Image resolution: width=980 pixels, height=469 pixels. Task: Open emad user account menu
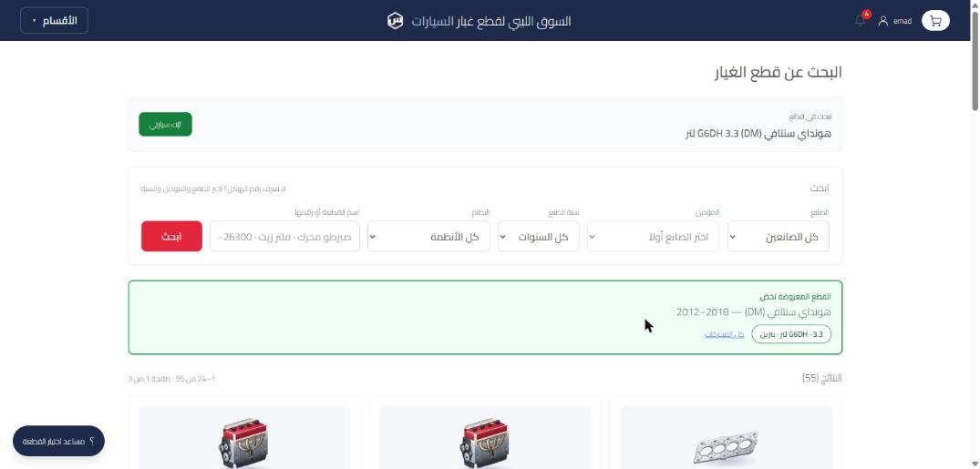(x=895, y=21)
